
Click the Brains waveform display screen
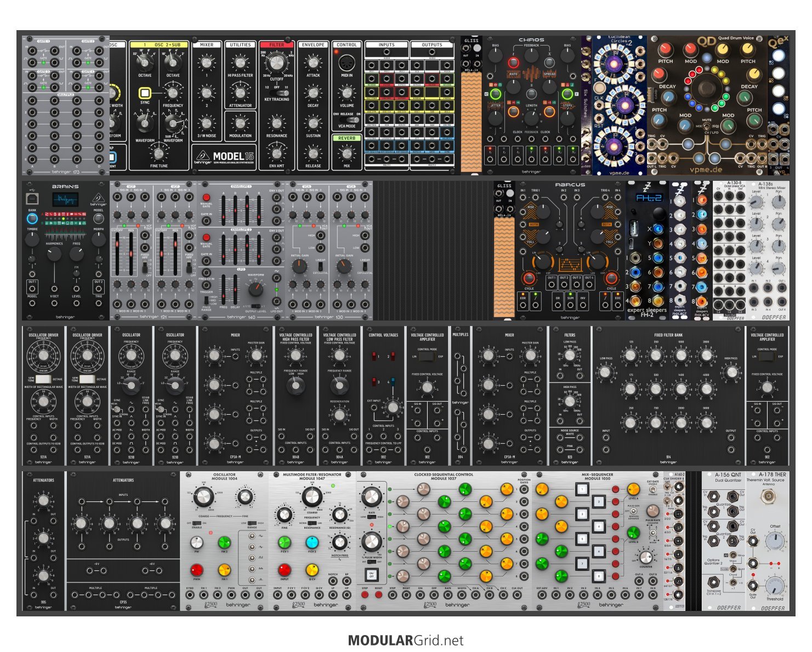click(65, 199)
